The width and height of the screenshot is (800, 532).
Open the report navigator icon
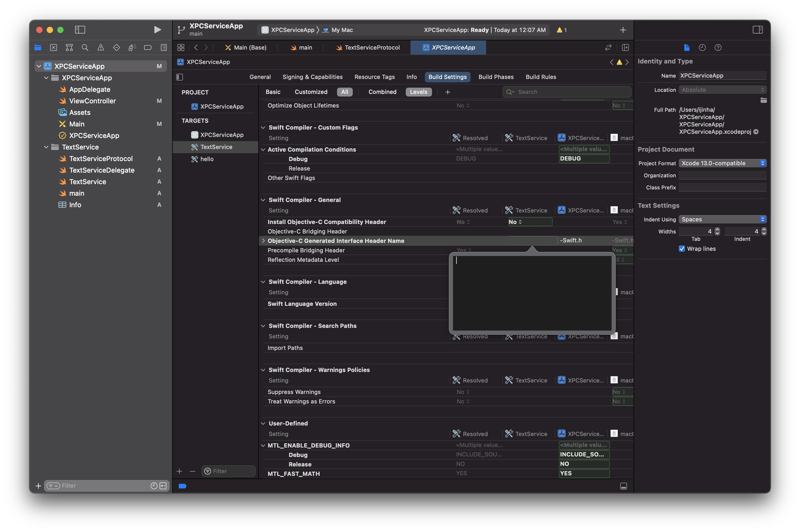[x=164, y=47]
